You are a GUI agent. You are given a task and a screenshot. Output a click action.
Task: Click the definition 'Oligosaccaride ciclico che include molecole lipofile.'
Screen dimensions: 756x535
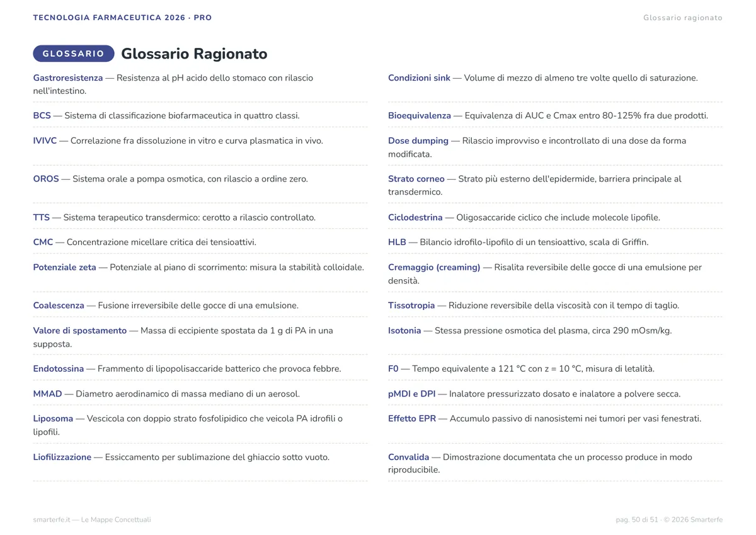click(x=558, y=217)
